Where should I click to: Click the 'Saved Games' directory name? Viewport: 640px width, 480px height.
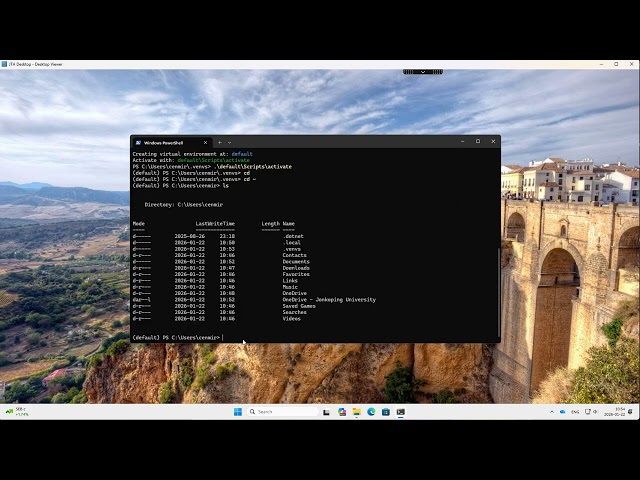pyautogui.click(x=299, y=306)
